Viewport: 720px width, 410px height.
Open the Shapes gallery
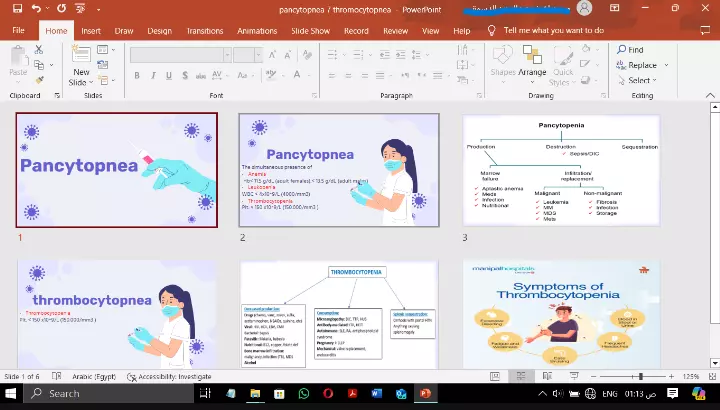[x=503, y=64]
